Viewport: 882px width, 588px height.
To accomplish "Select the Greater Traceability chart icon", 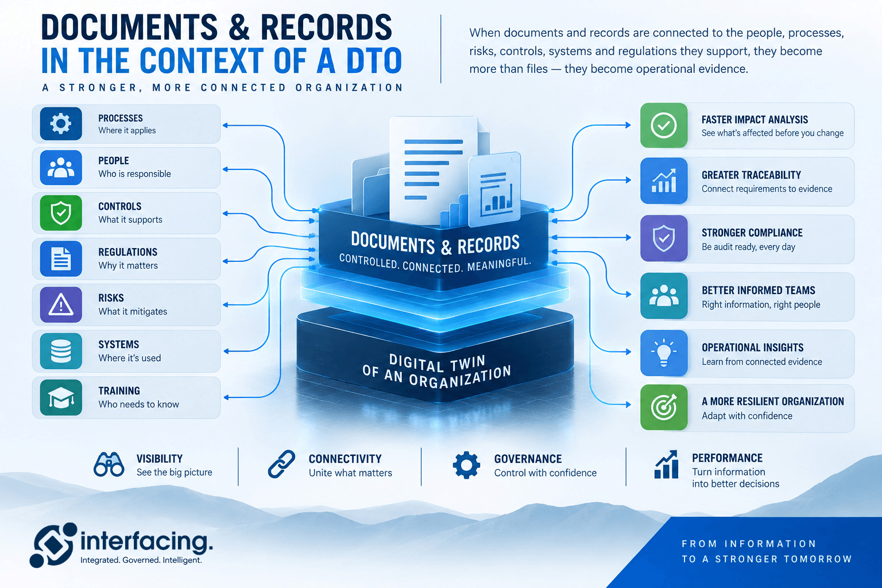I will click(664, 181).
